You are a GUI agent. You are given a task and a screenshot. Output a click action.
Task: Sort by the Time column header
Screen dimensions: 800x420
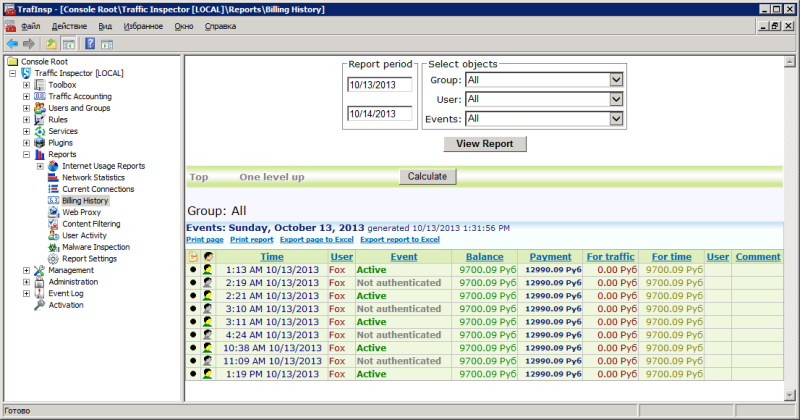coord(272,257)
